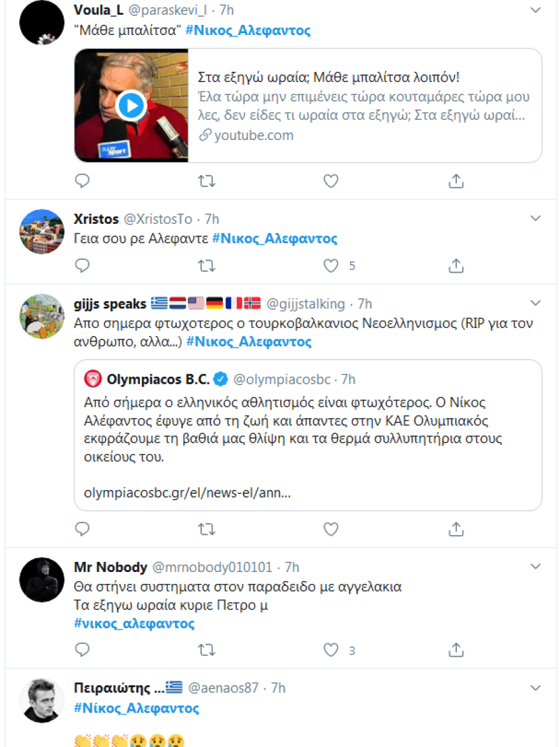This screenshot has width=560, height=747.
Task: Like the Xristos tweet with 5 likes
Action: pos(331,265)
